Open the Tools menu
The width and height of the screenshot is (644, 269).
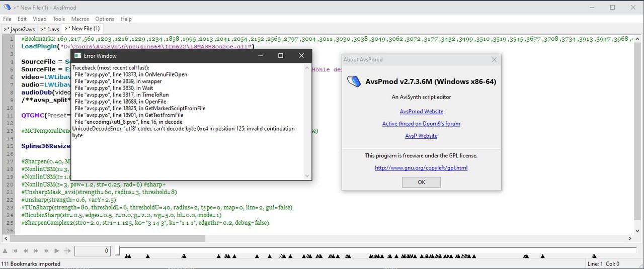59,19
